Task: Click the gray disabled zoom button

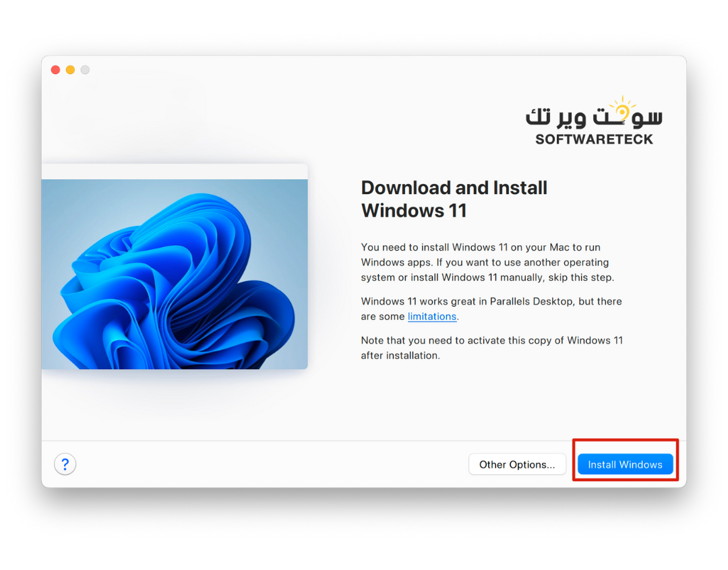Action: pos(85,70)
